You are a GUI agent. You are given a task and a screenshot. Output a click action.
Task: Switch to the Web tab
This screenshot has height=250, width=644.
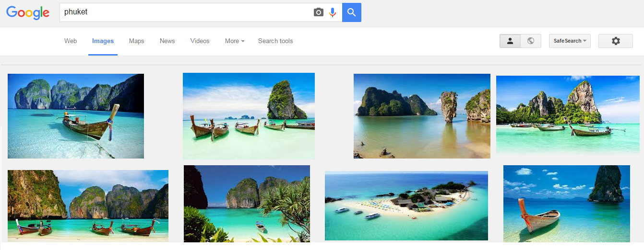pos(71,41)
